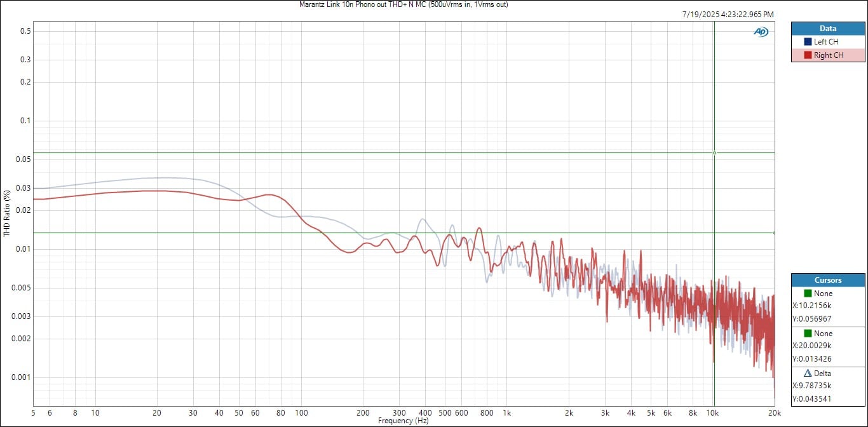Click the THD Ratio (%) axis label

coord(7,213)
